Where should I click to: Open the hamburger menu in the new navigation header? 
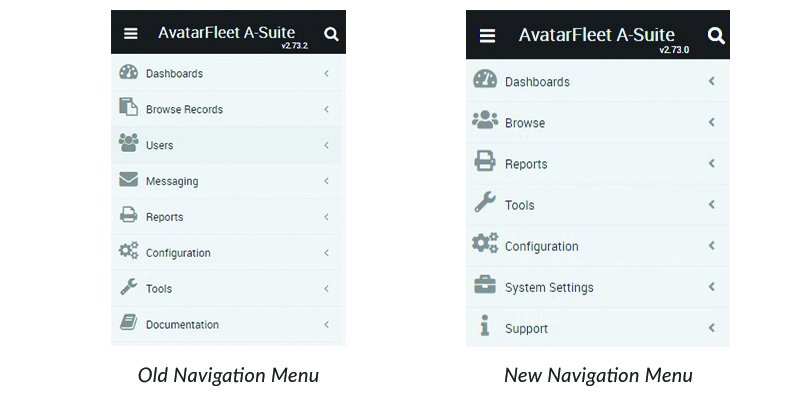487,36
